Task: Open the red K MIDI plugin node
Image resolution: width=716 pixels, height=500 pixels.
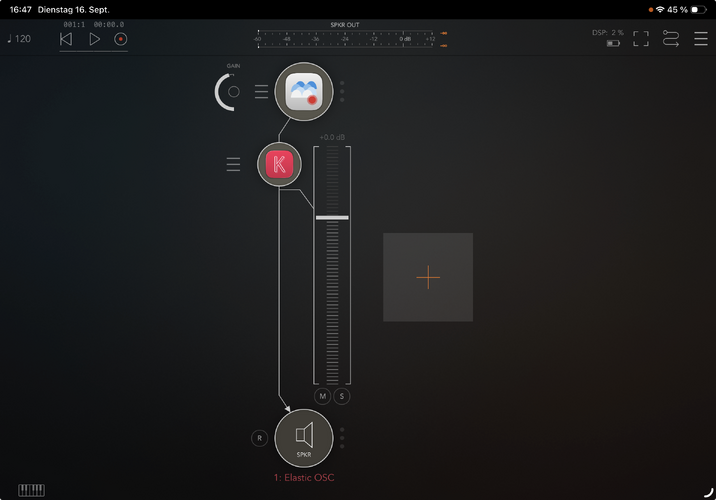Action: tap(279, 164)
